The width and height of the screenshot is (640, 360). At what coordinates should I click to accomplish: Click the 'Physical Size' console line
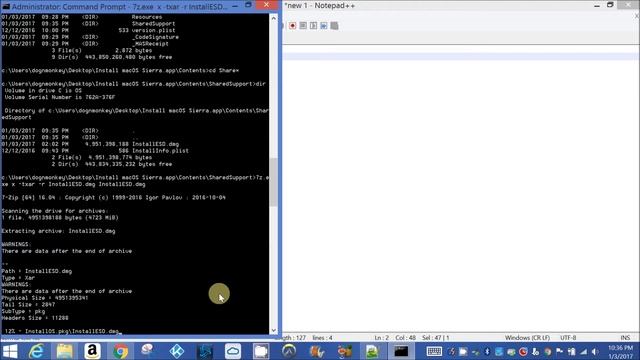click(x=44, y=298)
